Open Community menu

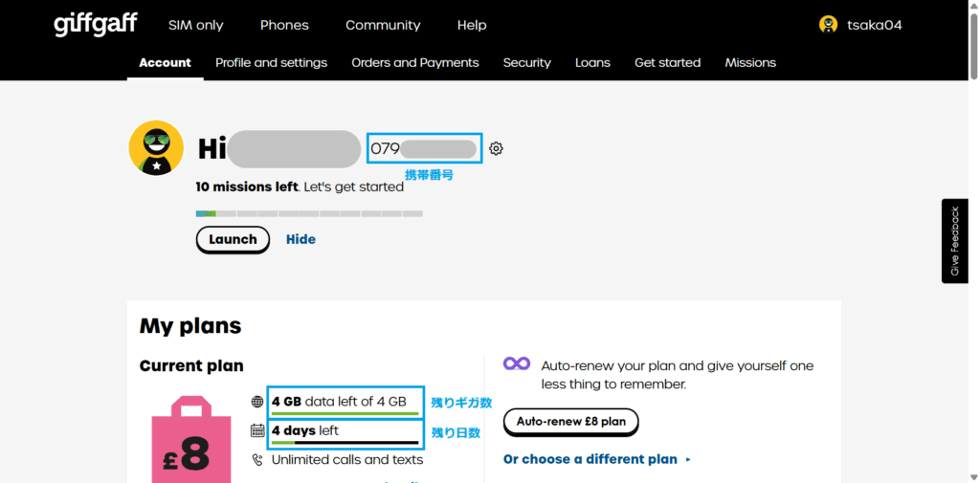point(383,26)
